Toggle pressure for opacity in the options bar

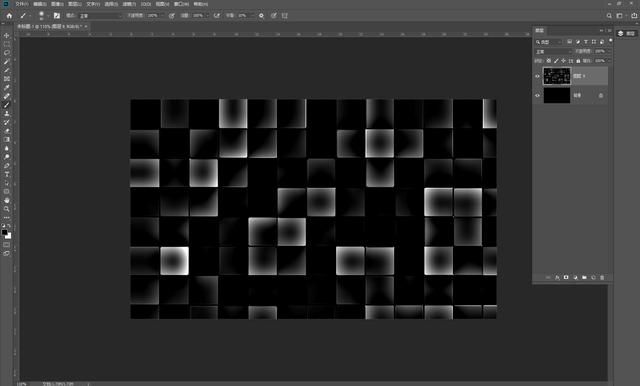coord(172,16)
